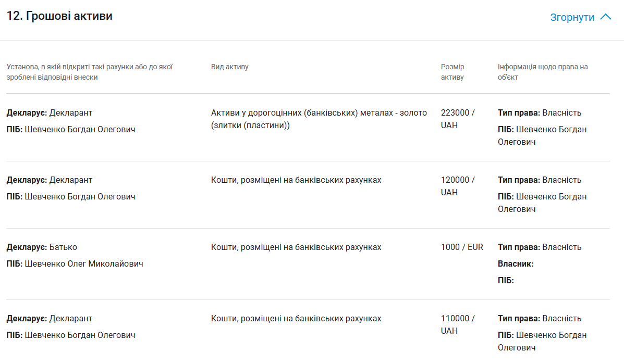624x364 pixels.
Task: Click the "Інформація щодо права на об'єкт" header
Action: pos(542,72)
